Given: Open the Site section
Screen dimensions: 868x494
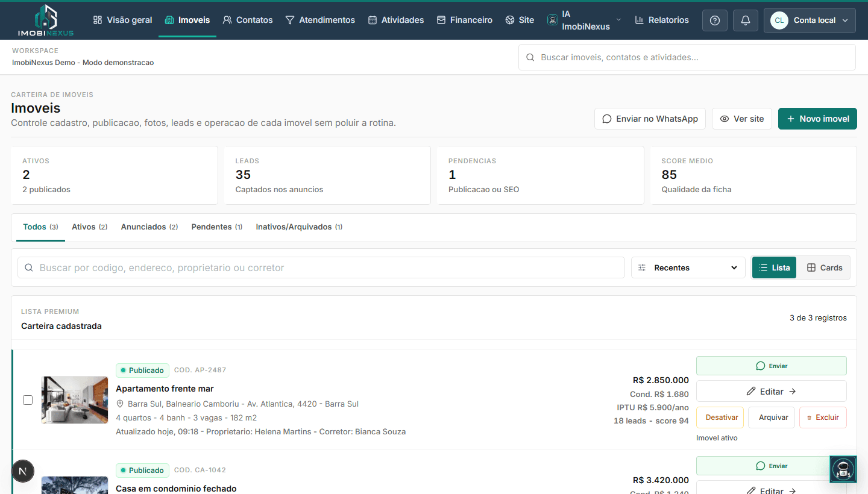Looking at the screenshot, I should click(x=520, y=20).
